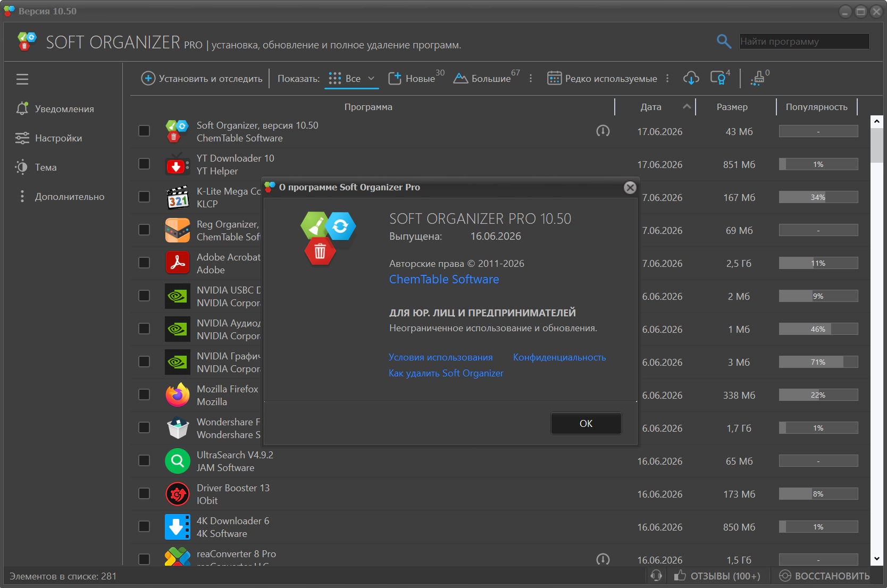Click the 22% popularity bar for Firefox

point(818,395)
